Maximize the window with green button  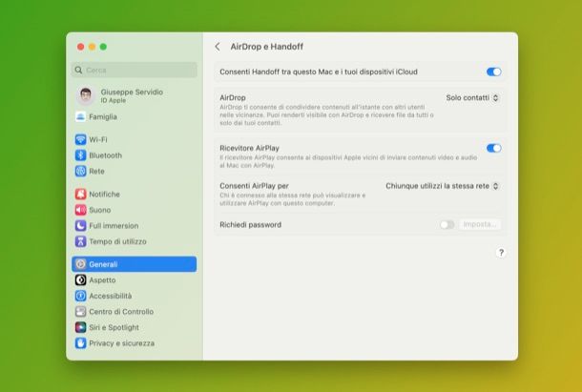tap(103, 47)
